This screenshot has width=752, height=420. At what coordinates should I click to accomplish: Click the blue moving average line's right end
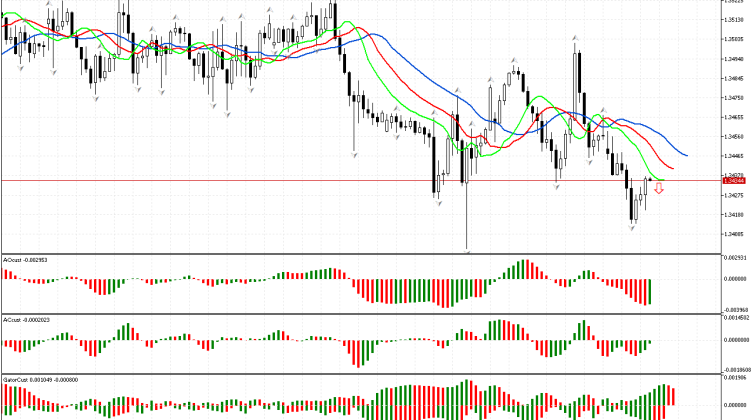click(686, 155)
